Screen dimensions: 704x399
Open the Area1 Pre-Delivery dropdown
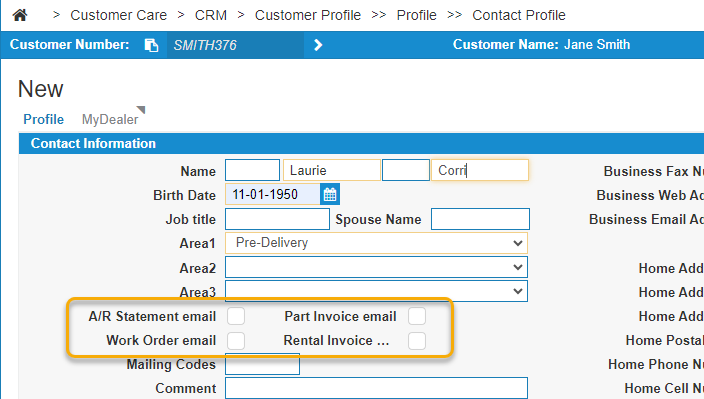(x=376, y=243)
